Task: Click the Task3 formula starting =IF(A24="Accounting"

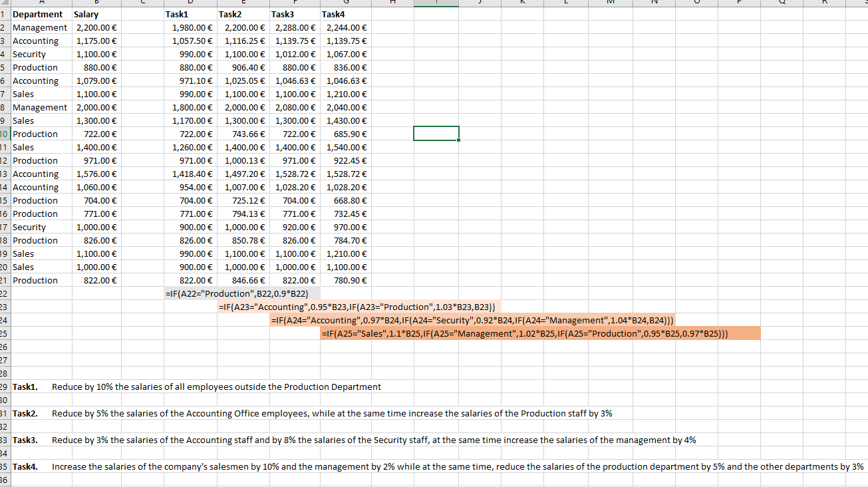Action: tap(473, 320)
